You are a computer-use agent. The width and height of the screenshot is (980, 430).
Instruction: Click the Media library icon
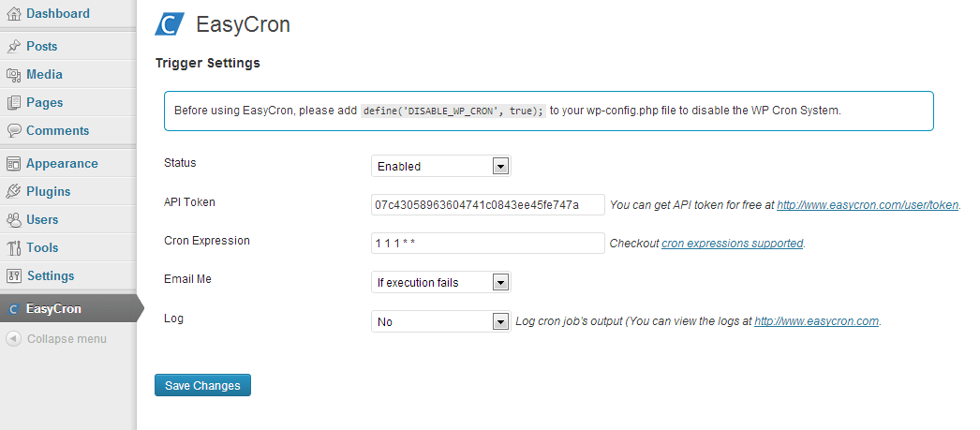coord(13,75)
